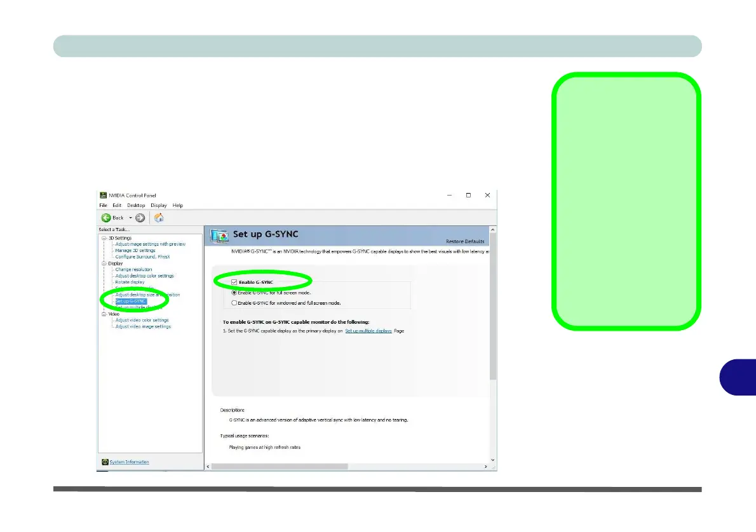Viewport: 756px width, 532px height.
Task: Open Rotate display task
Action: 130,283
